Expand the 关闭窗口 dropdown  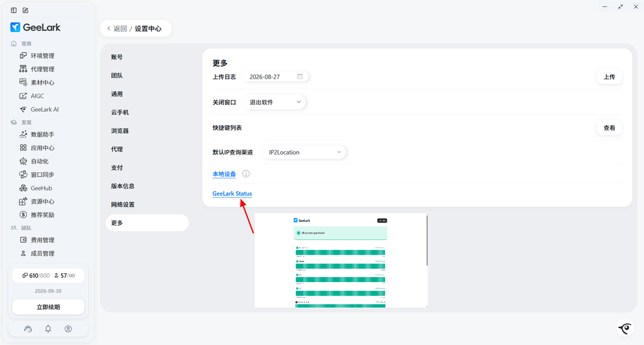pos(274,102)
